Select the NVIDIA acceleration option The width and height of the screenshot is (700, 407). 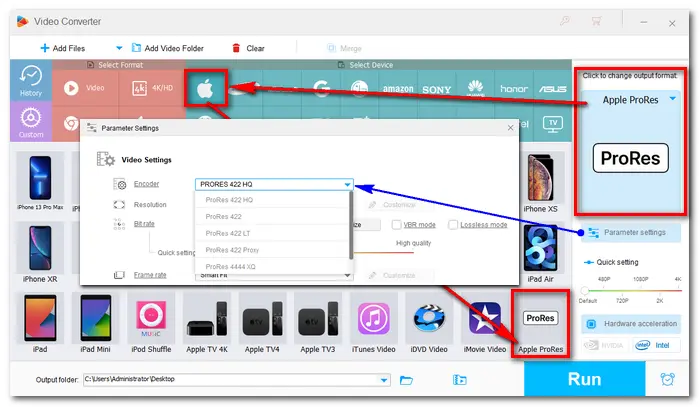tap(605, 345)
